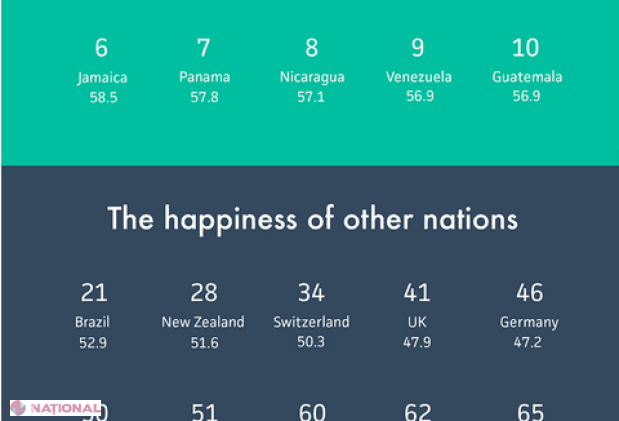This screenshot has width=619, height=421.
Task: Click the large number 21 above Brazil
Action: point(94,293)
